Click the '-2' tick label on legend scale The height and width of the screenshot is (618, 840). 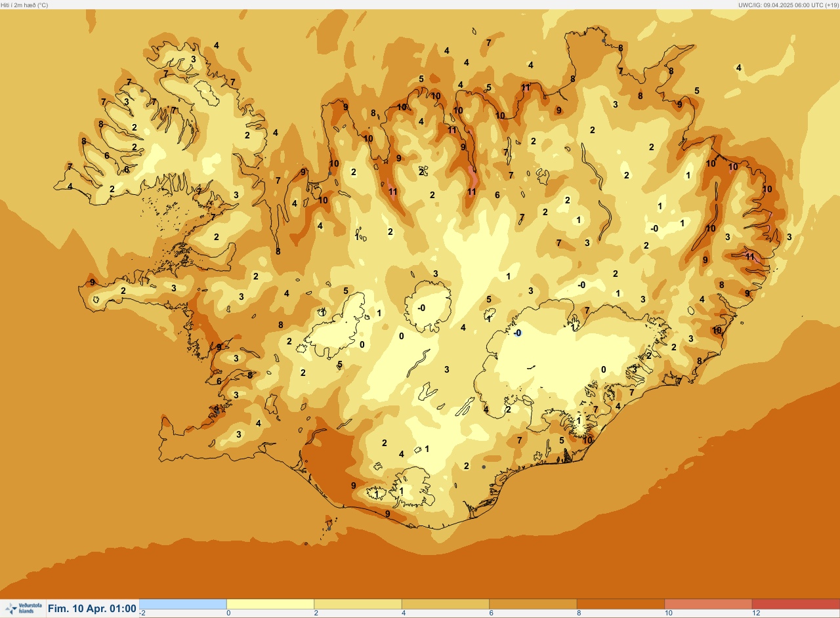tap(142, 613)
